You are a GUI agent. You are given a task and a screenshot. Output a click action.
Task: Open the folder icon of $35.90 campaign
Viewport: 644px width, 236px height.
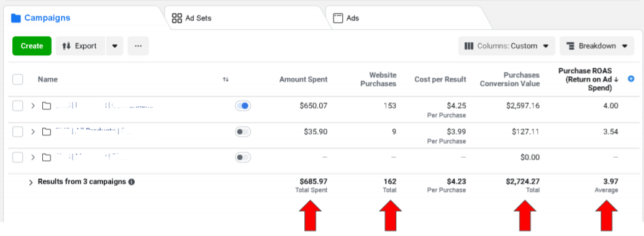point(47,132)
